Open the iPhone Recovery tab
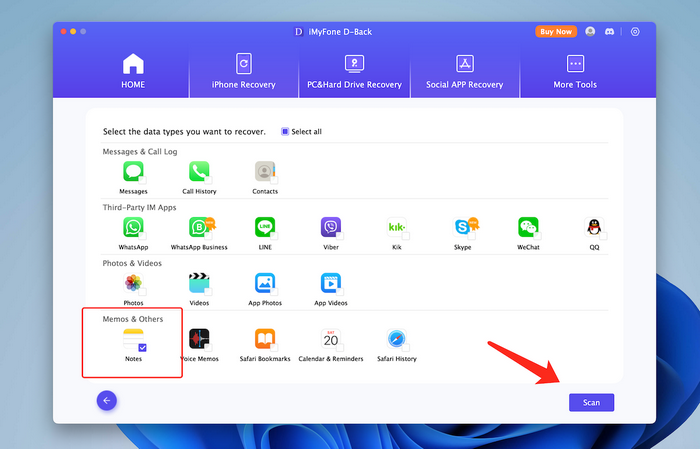 click(x=244, y=71)
